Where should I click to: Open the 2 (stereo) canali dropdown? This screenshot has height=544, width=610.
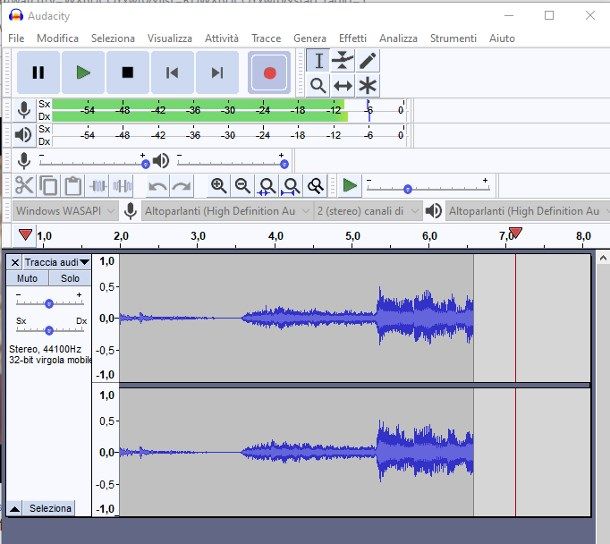coord(368,211)
